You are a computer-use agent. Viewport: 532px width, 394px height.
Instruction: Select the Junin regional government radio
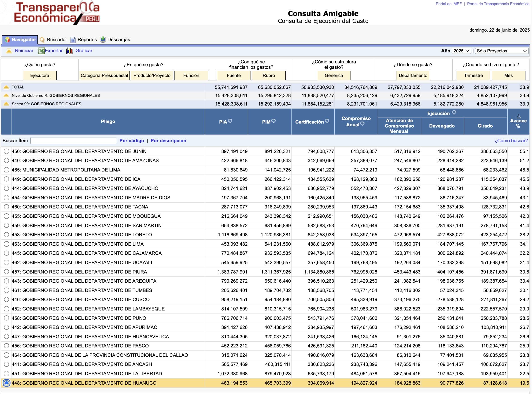pyautogui.click(x=7, y=151)
